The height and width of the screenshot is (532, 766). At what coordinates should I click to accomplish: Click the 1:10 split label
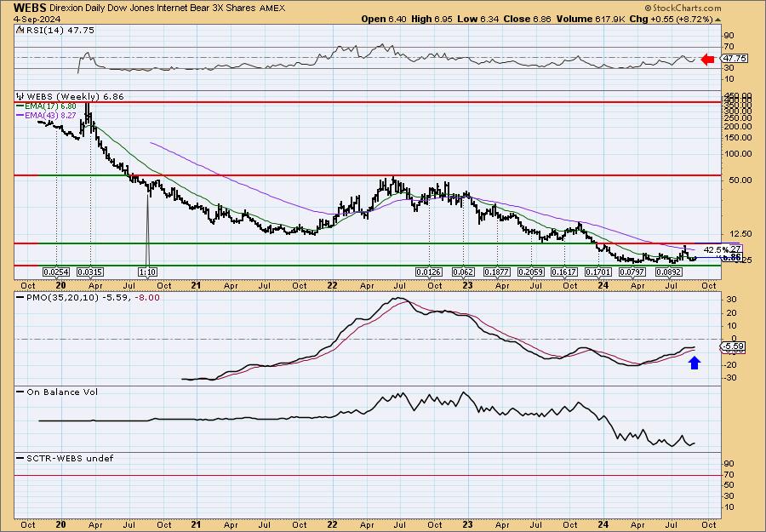147,272
